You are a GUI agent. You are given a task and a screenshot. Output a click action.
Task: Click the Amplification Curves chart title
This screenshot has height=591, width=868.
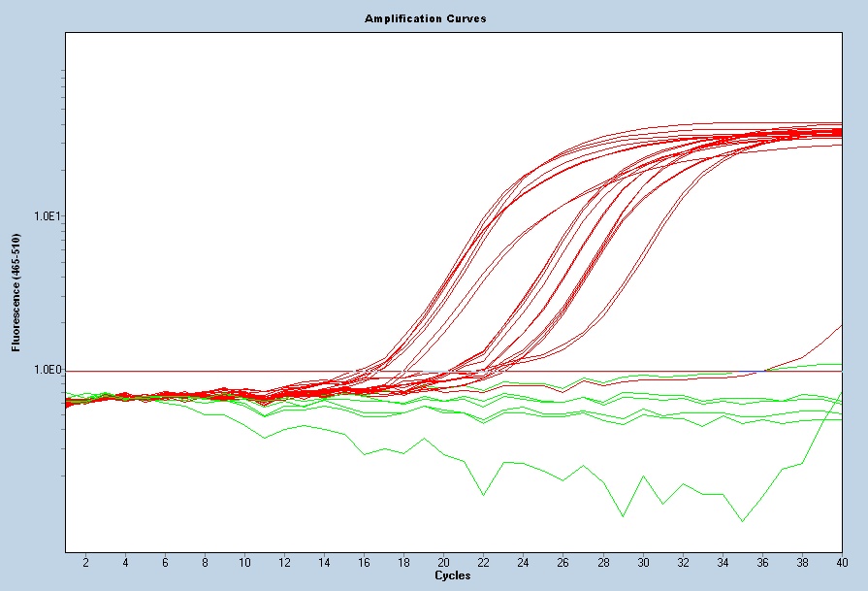point(426,18)
